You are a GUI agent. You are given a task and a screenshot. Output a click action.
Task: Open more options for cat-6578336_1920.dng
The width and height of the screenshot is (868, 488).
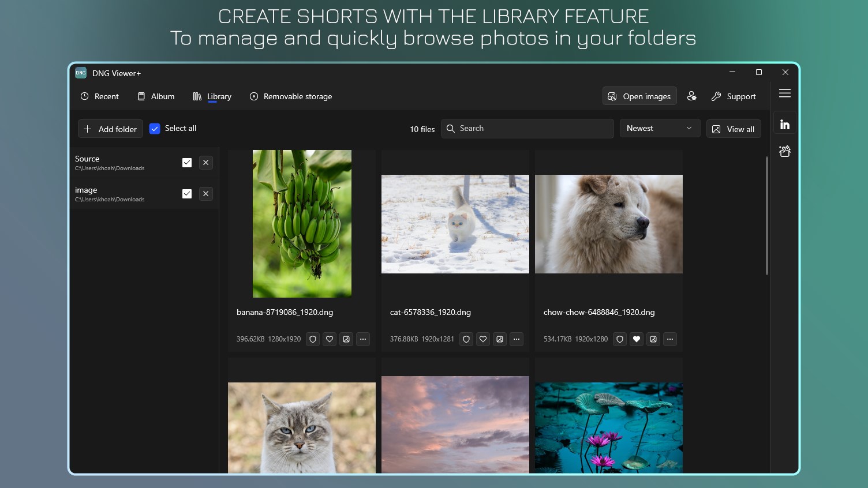click(517, 339)
